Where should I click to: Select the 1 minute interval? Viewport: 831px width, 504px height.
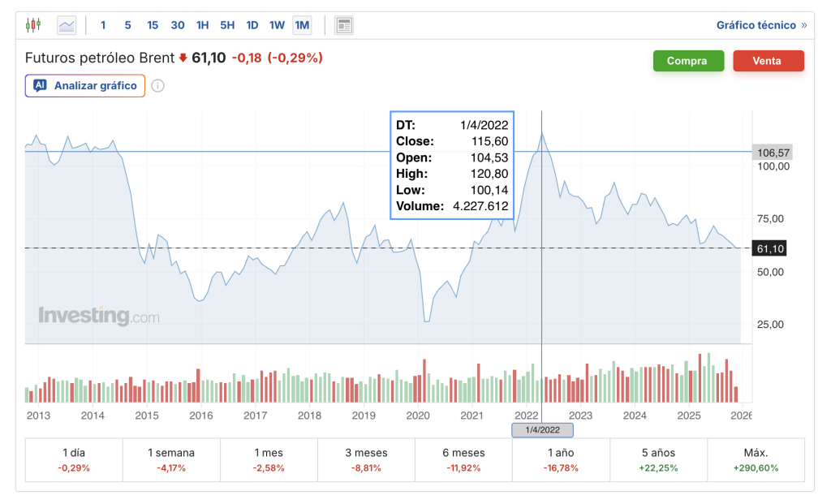103,25
